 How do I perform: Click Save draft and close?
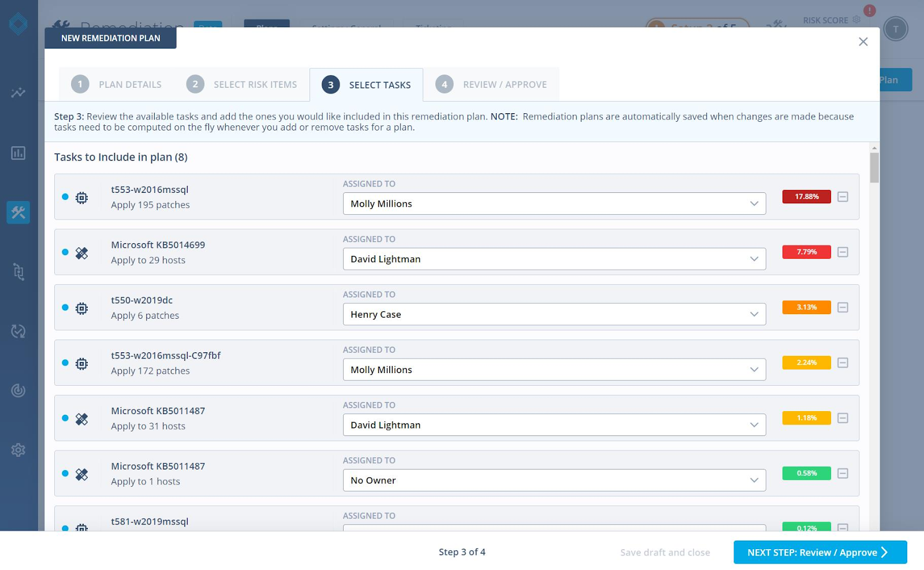[x=665, y=553]
